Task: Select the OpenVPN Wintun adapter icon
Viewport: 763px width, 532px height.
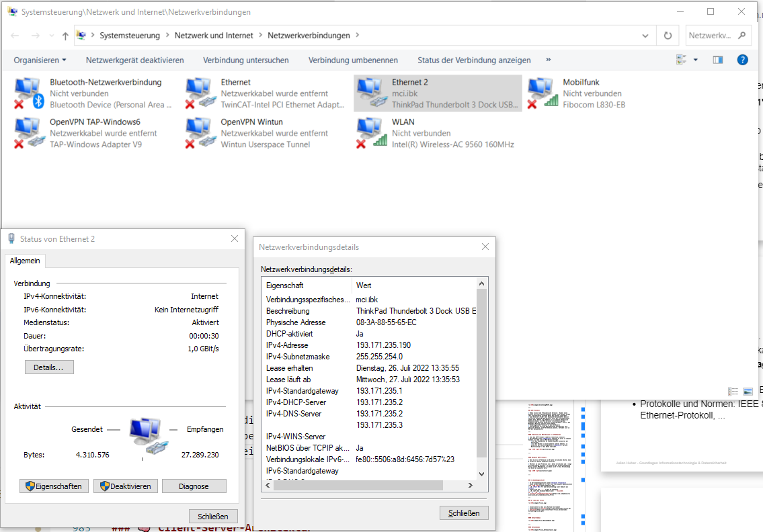Action: click(200, 133)
